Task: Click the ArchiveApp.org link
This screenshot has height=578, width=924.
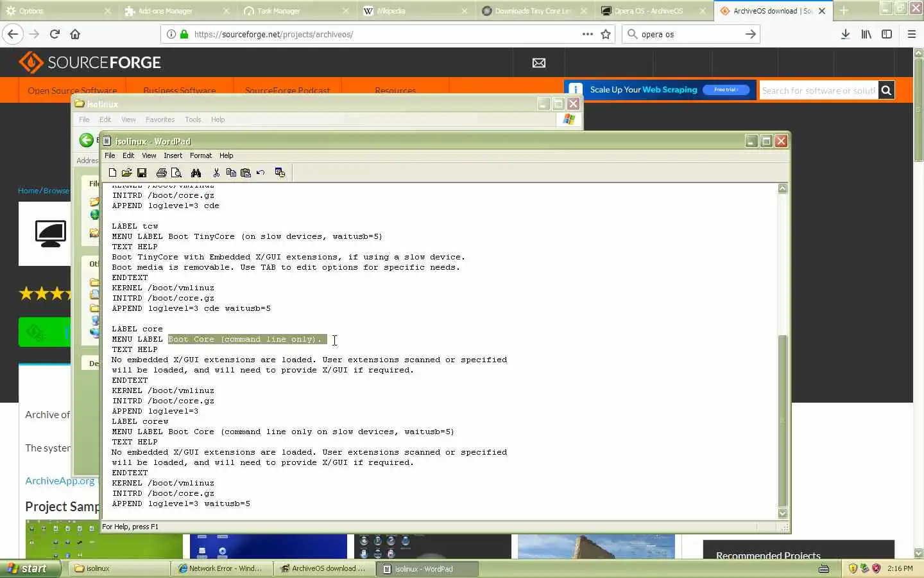Action: (60, 480)
